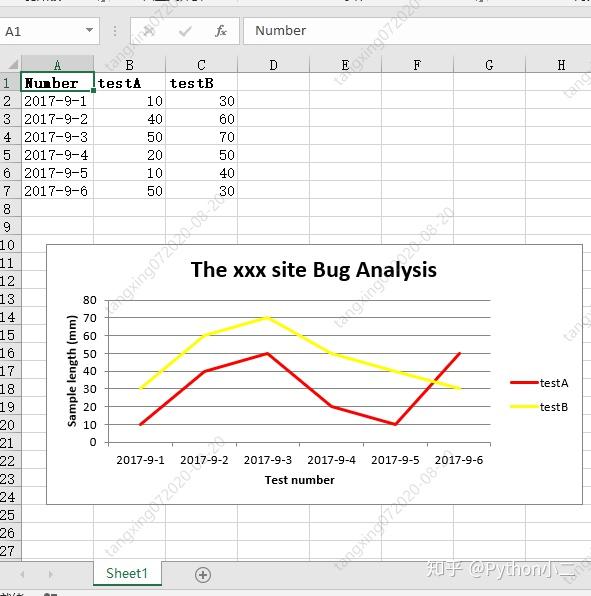The width and height of the screenshot is (591, 596).
Task: Click the Insert Function fx icon
Action: 221,31
